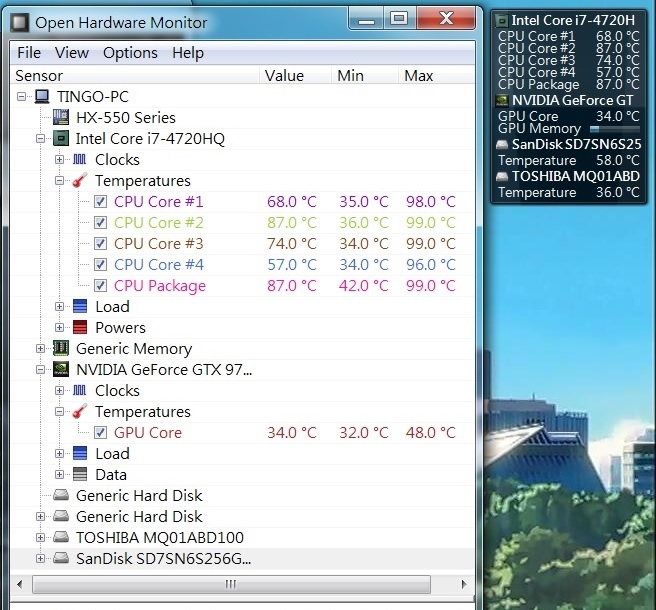This screenshot has width=656, height=610.
Task: Click the NVIDIA Clocks waveform icon
Action: (79, 390)
